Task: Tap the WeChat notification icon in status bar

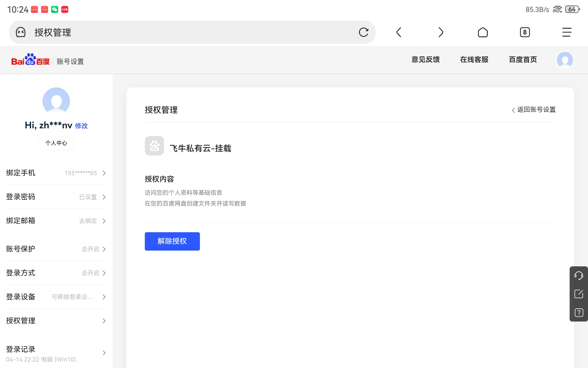Action: point(55,9)
